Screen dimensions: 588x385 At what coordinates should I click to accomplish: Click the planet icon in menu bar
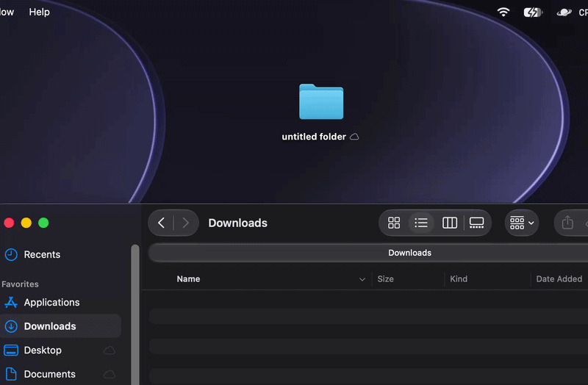click(x=564, y=12)
